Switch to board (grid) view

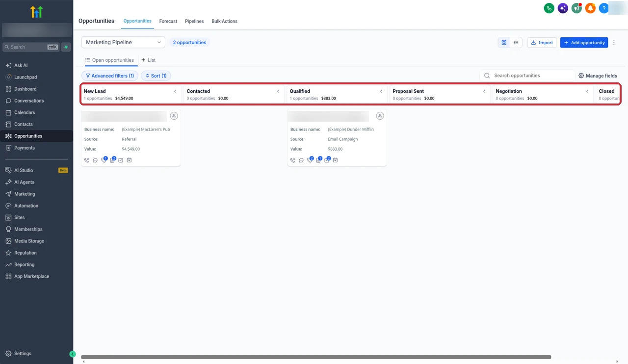tap(504, 43)
